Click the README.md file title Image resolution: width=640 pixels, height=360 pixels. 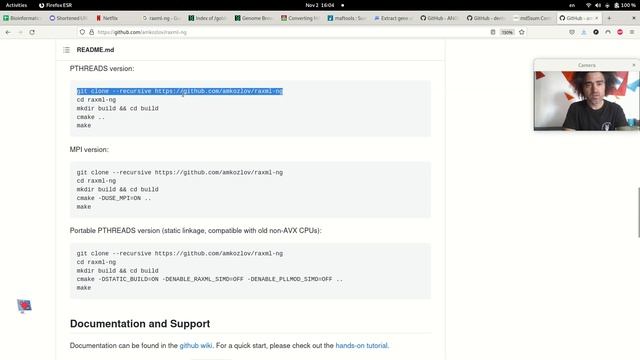click(95, 50)
